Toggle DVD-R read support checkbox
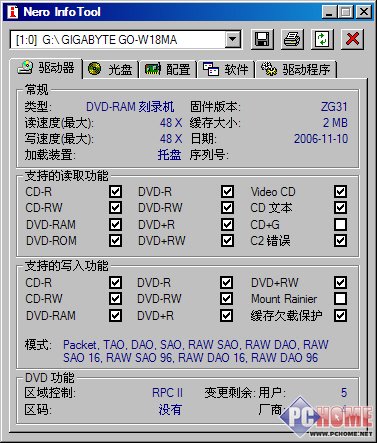Viewport: 377px width, 443px height. (x=227, y=191)
